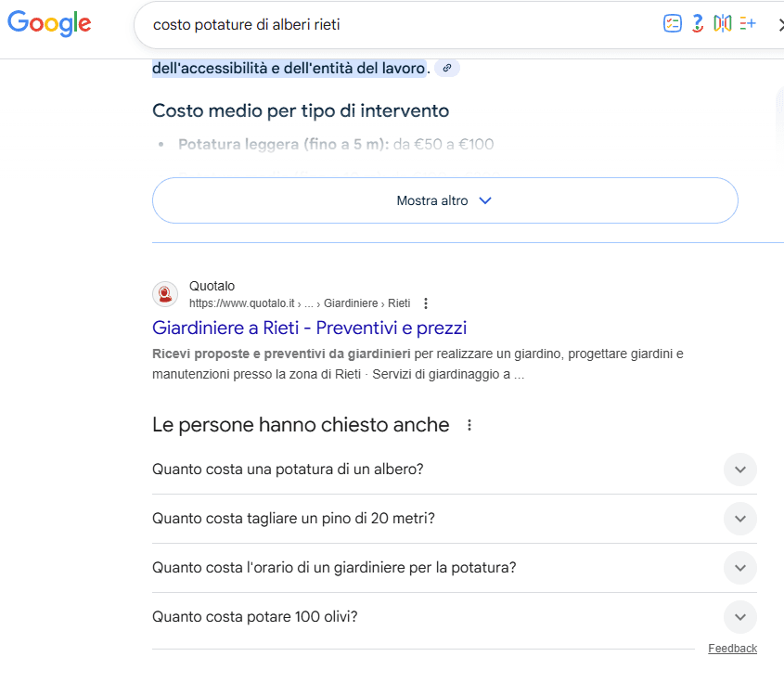The height and width of the screenshot is (695, 784).
Task: Click the link icon after the highlighted text
Action: point(446,68)
